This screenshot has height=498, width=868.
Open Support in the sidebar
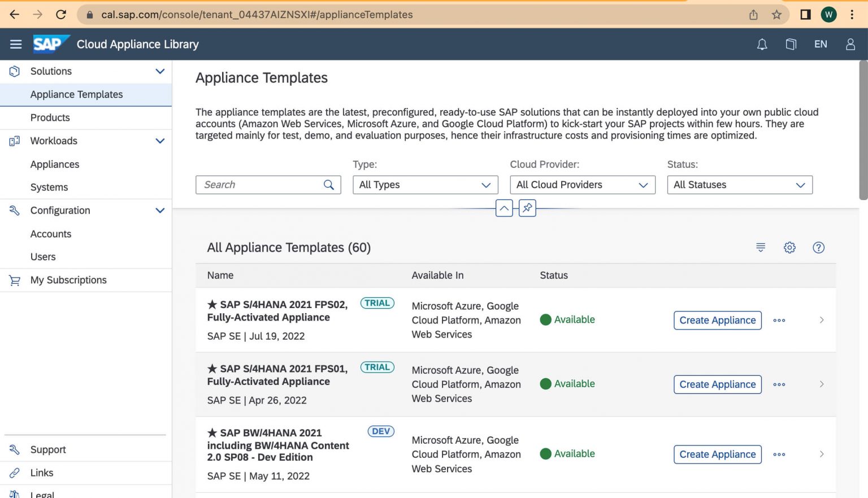click(x=47, y=449)
